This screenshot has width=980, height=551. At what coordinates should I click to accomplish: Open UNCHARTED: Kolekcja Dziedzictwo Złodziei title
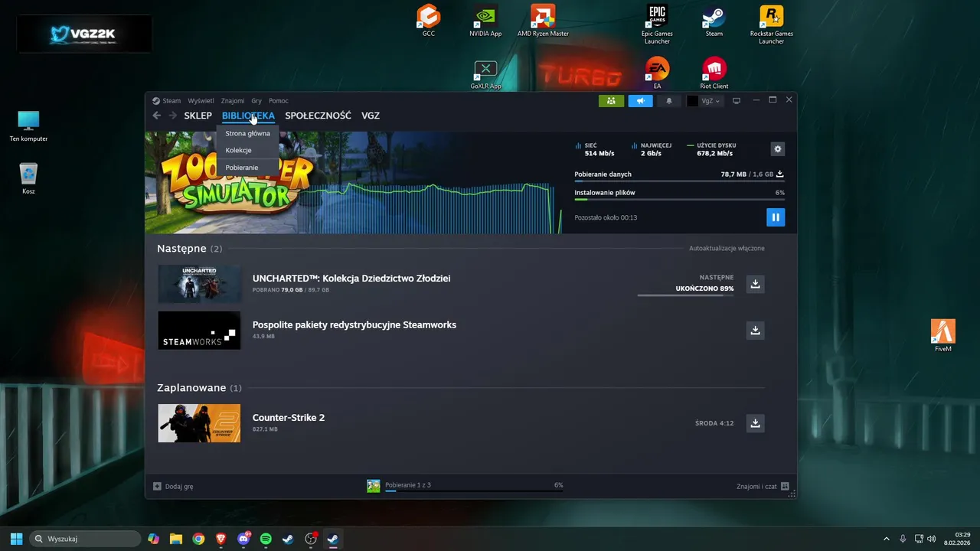[x=351, y=279]
